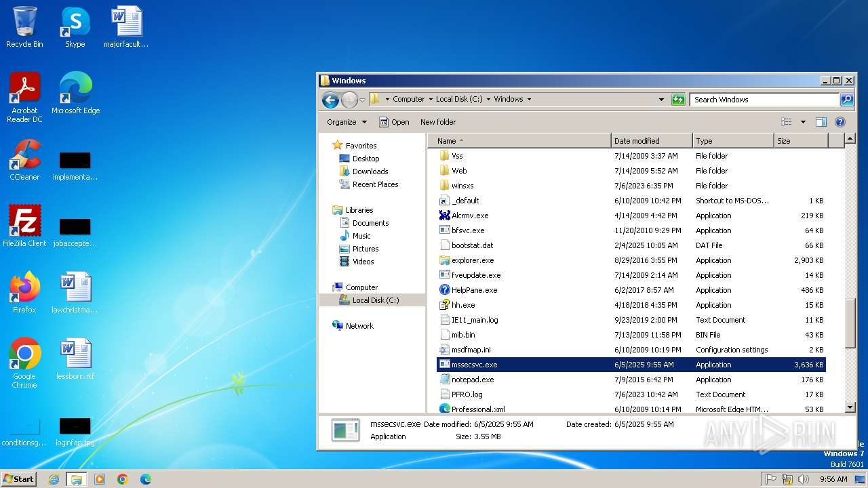Select the loginfan.jpg desktop file
Viewport: 868px width, 488px height.
coord(75,432)
